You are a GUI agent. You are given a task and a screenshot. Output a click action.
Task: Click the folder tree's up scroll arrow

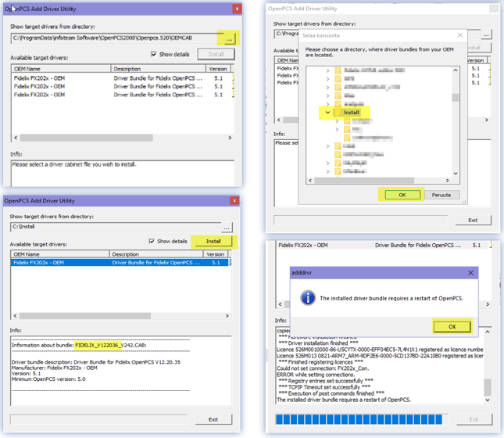click(456, 70)
